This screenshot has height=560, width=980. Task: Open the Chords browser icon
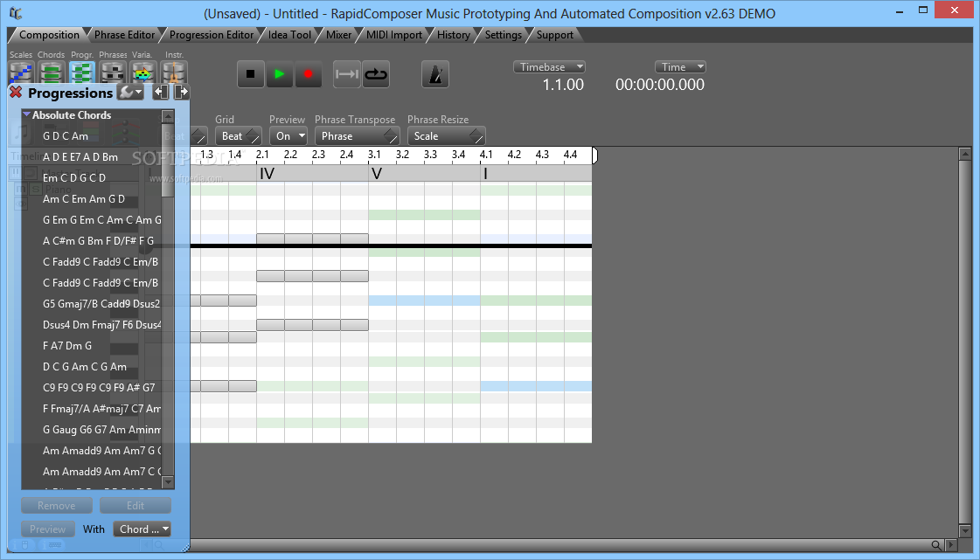[52, 73]
